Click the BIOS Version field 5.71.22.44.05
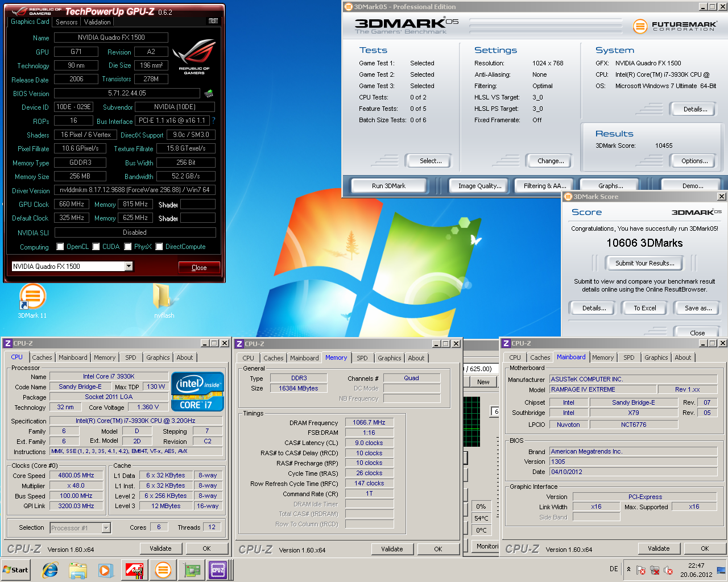 [x=127, y=93]
